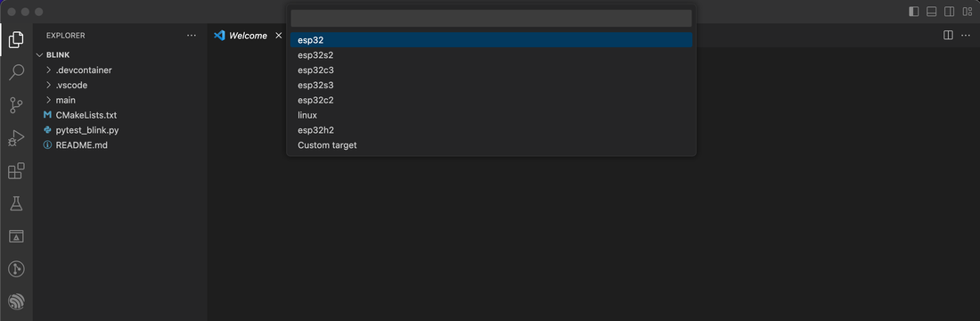The height and width of the screenshot is (321, 980).
Task: Toggle the bottom panel layout button
Action: pos(931,12)
